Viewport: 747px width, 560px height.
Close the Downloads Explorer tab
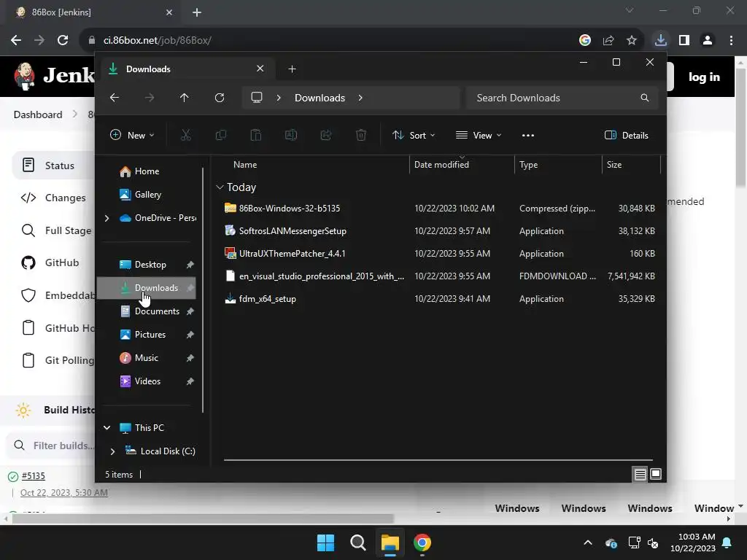click(x=260, y=69)
